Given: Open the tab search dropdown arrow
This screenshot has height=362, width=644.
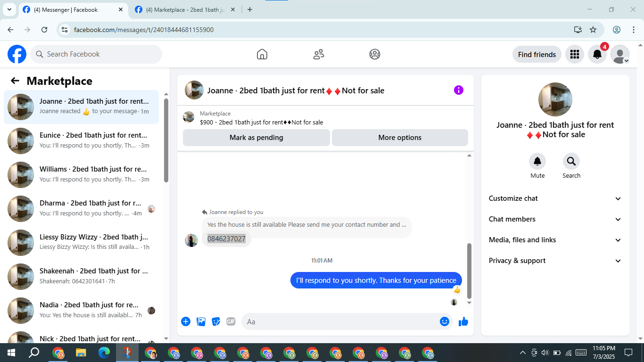Looking at the screenshot, I should coord(9,9).
